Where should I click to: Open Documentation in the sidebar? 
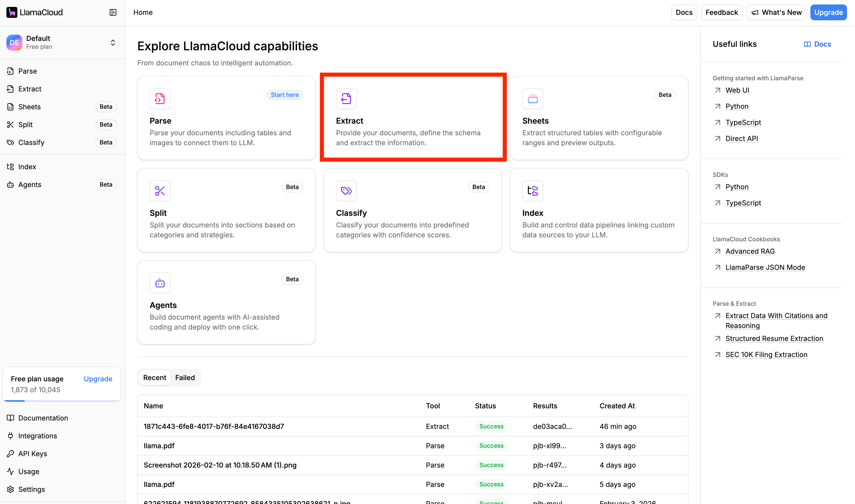[62, 418]
